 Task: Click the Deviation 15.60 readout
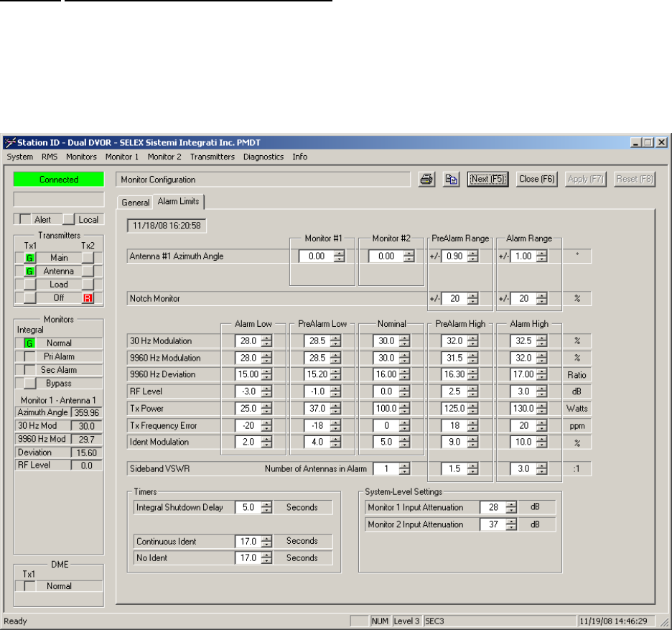click(87, 453)
